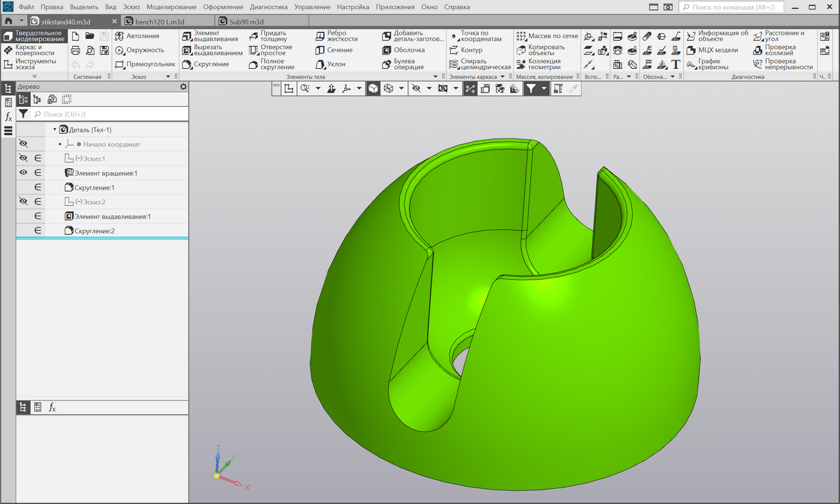Screen dimensions: 840x504
Task: Click the tree filter funnel icon
Action: [x=24, y=114]
